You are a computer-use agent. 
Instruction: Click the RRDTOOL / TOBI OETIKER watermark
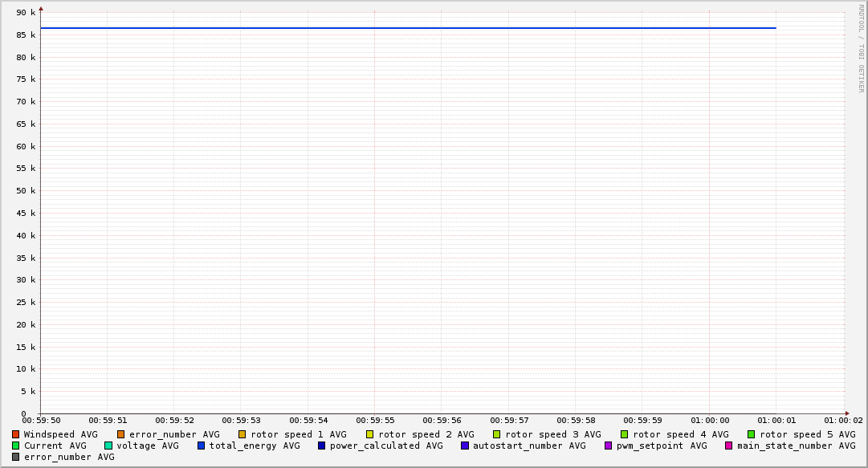[861, 48]
